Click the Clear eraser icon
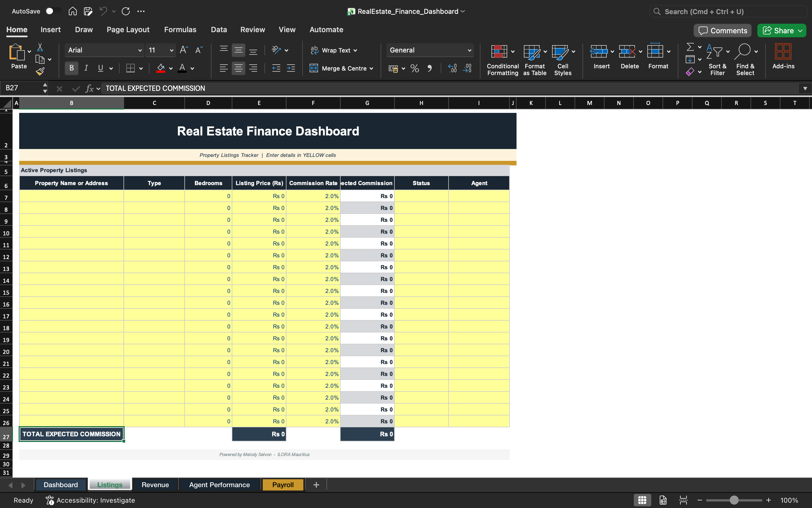Screen dimensions: 812x508 click(x=690, y=72)
